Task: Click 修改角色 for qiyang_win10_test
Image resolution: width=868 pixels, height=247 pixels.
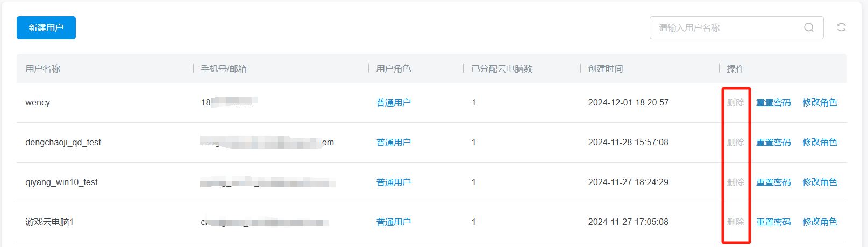Action: (x=820, y=182)
